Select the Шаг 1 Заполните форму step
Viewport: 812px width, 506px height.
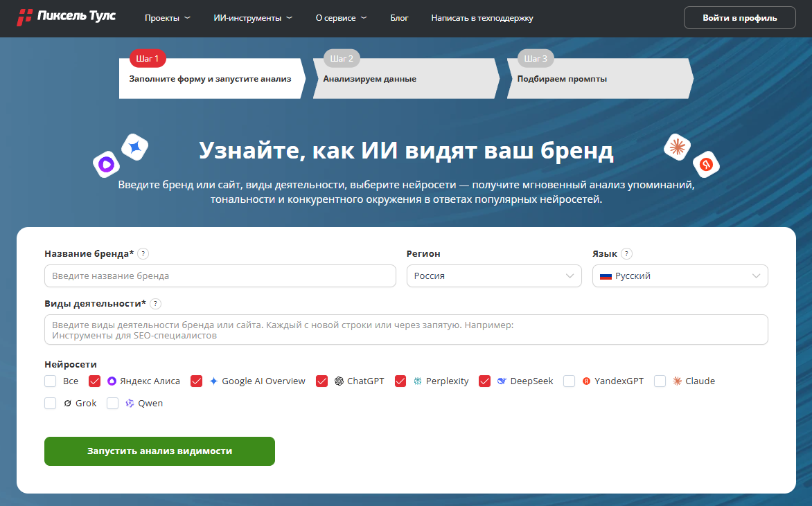click(x=212, y=78)
